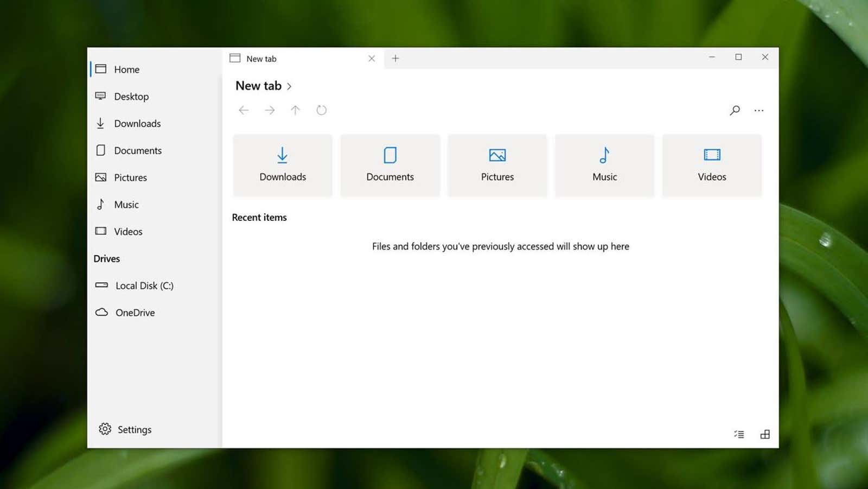The image size is (868, 489).
Task: Close the file manager window
Action: pyautogui.click(x=765, y=57)
